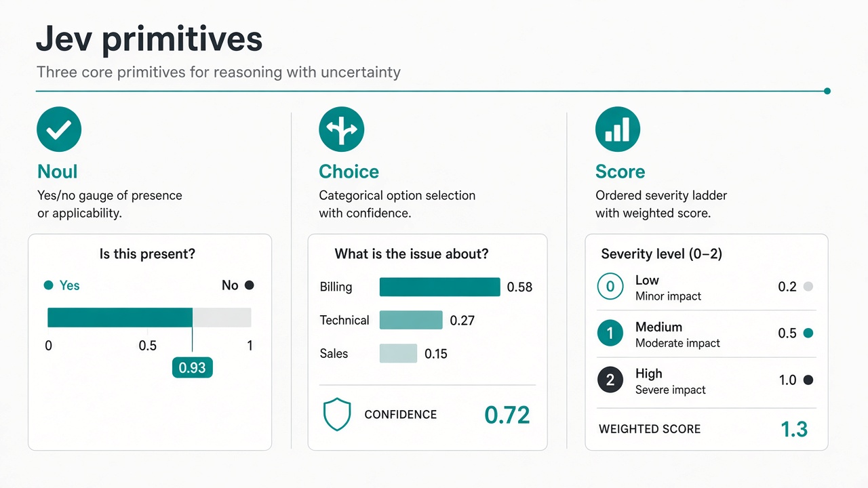This screenshot has width=868, height=488.
Task: Click the Noul heading
Action: 58,171
